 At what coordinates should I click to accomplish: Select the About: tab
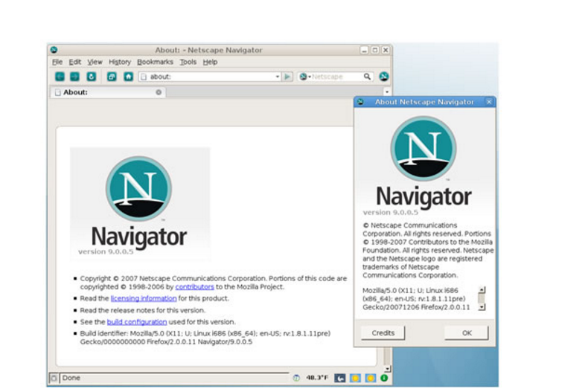(108, 92)
